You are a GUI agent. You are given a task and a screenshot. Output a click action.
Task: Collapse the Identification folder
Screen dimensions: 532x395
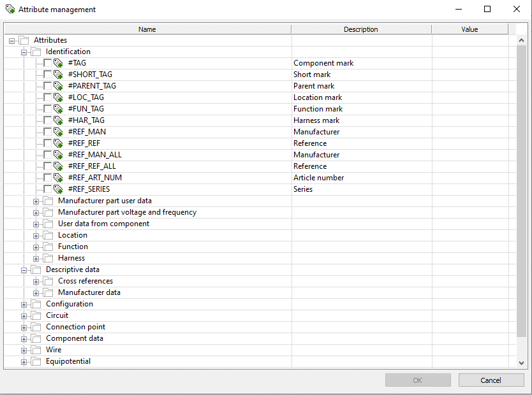24,52
